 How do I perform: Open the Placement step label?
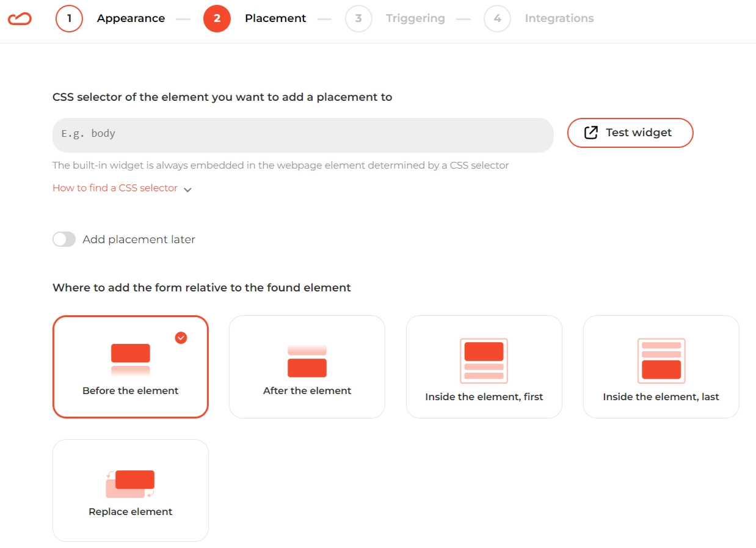275,18
